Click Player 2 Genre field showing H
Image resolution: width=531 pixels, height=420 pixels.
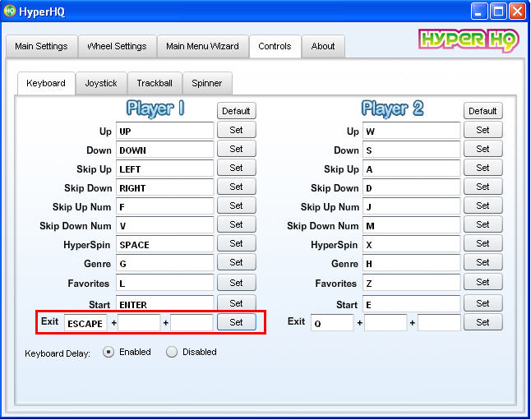(412, 264)
